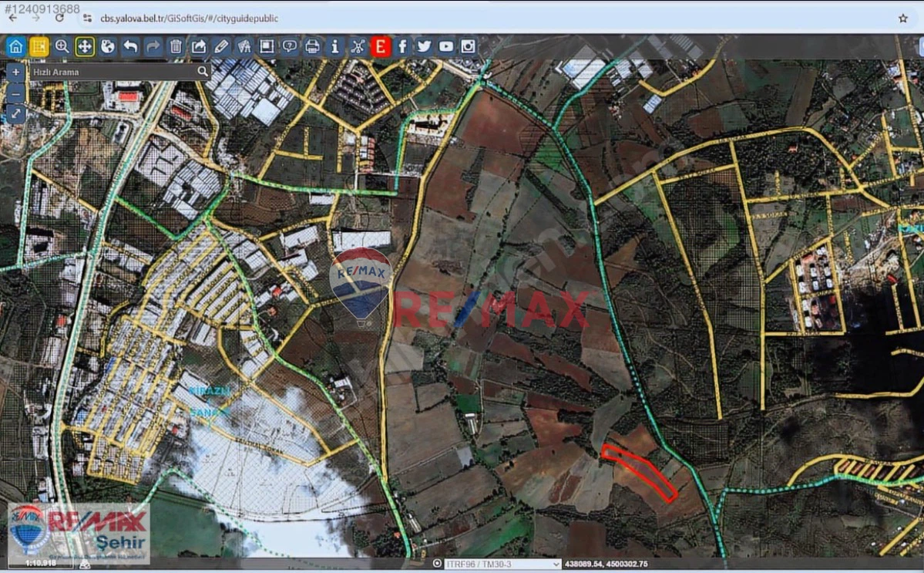Go to the map home view
This screenshot has height=573, width=924.
pos(16,46)
